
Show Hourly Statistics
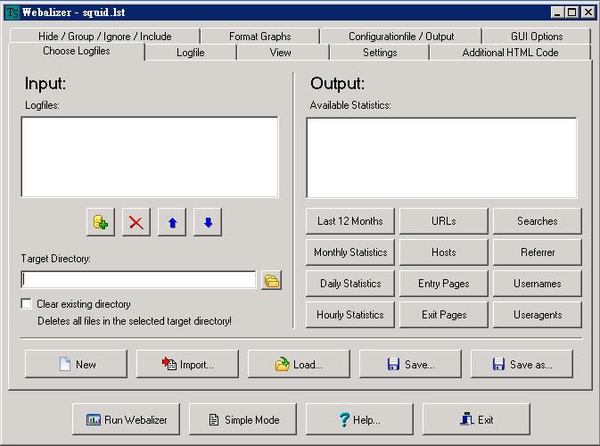350,315
